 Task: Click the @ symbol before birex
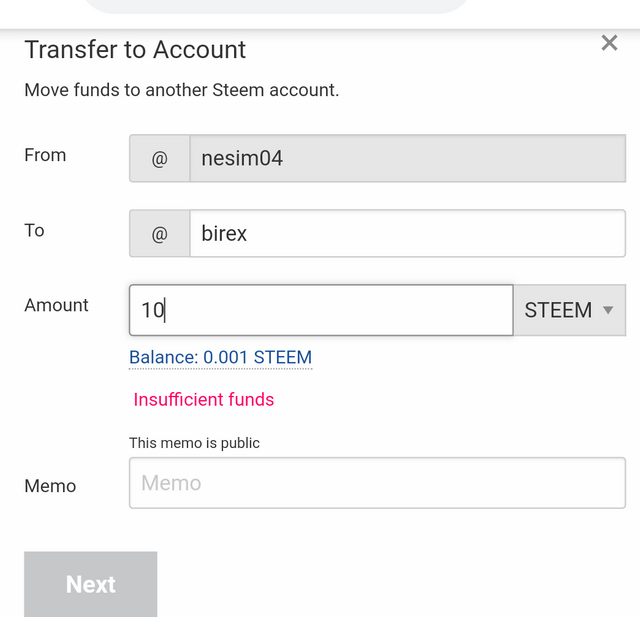tap(160, 234)
